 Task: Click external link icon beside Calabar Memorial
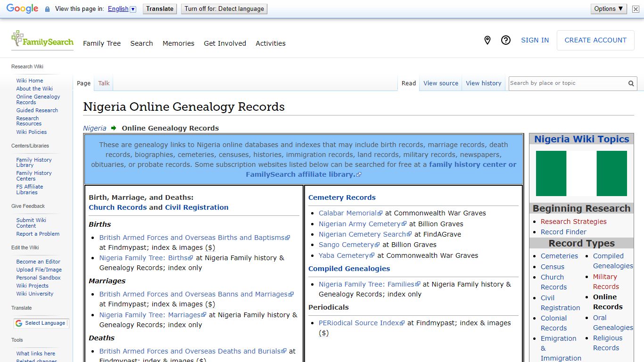click(380, 214)
